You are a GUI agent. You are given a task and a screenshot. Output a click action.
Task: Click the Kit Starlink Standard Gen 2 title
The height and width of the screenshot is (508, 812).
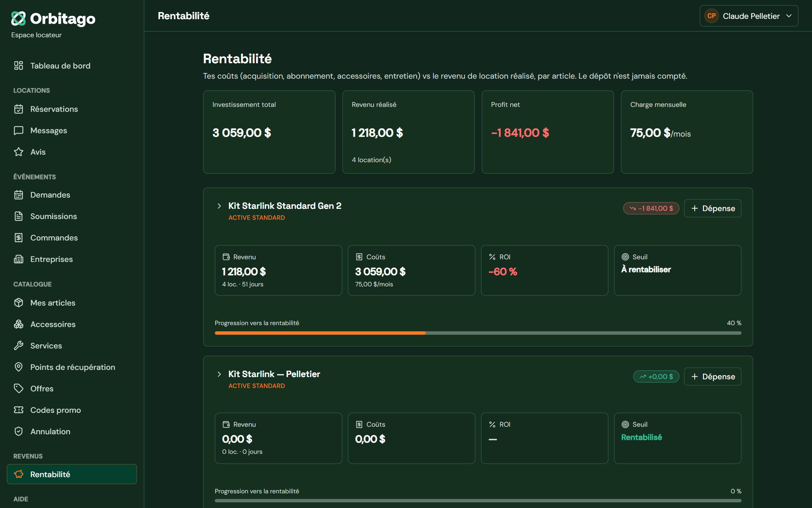click(285, 206)
